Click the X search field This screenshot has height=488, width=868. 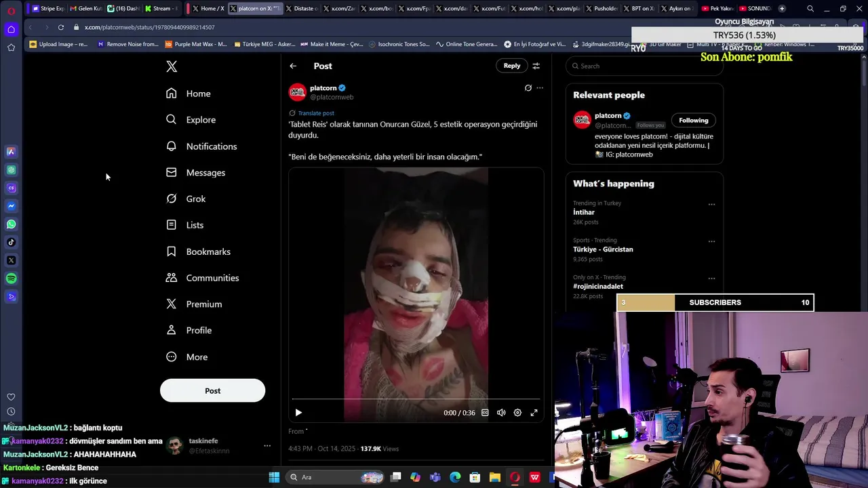[x=644, y=66]
